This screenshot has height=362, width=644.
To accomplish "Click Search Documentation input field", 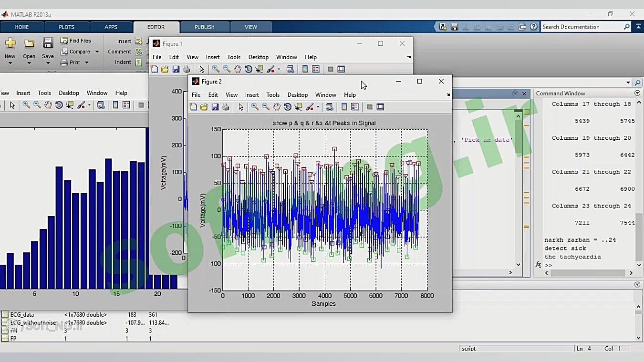I will click(582, 27).
